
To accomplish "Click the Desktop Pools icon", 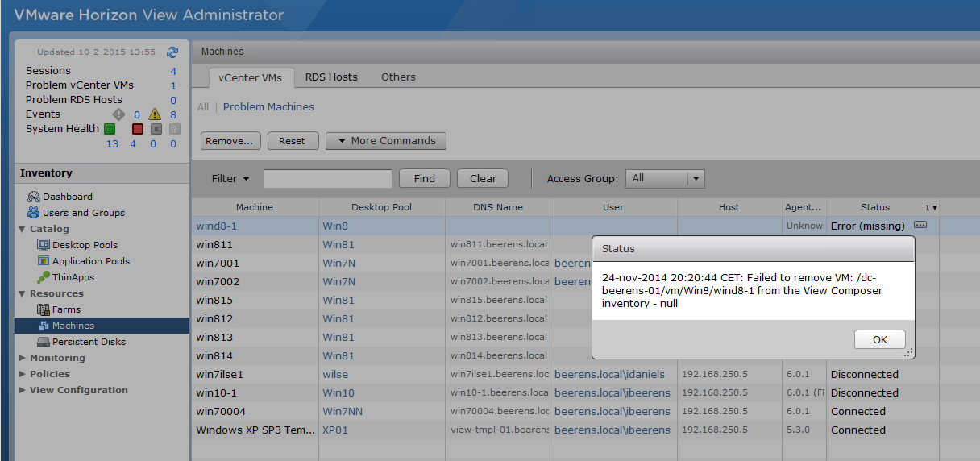I will pyautogui.click(x=44, y=245).
